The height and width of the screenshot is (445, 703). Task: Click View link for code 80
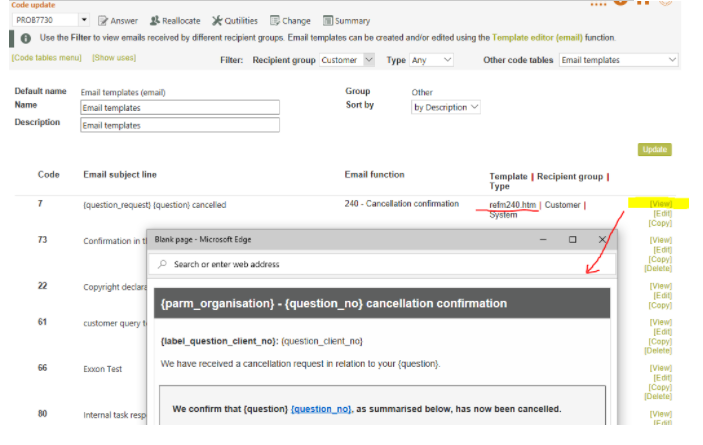[x=661, y=414]
